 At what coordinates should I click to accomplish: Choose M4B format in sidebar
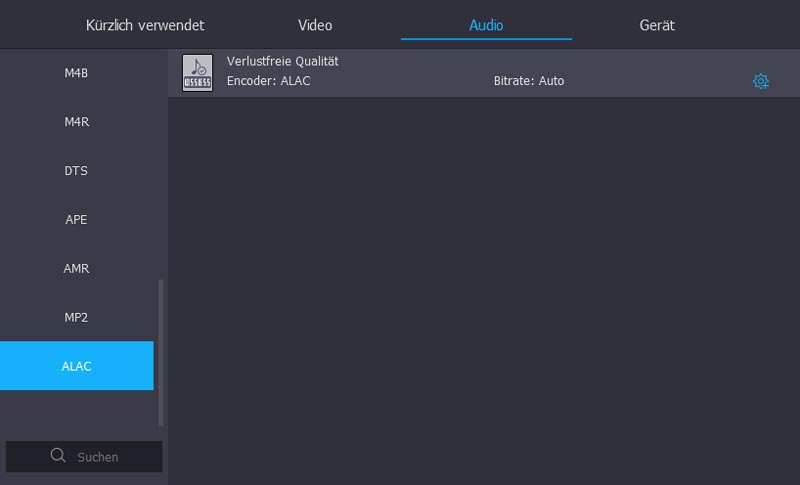pyautogui.click(x=77, y=73)
